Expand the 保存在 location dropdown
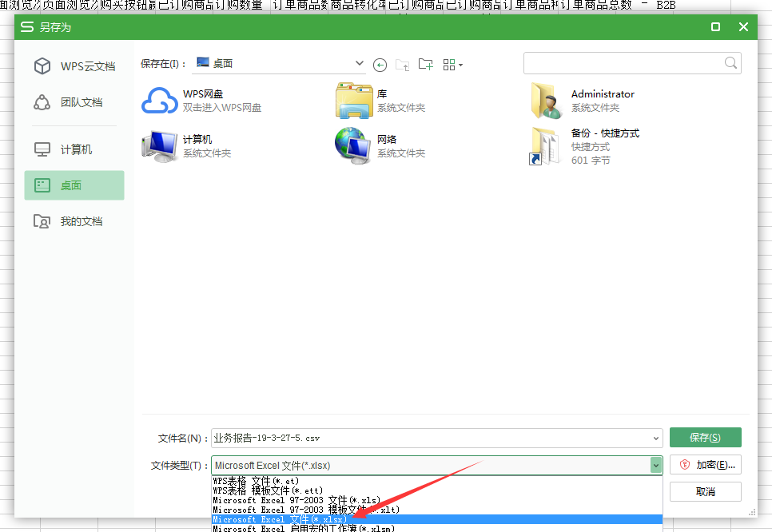The width and height of the screenshot is (772, 532). [x=361, y=63]
